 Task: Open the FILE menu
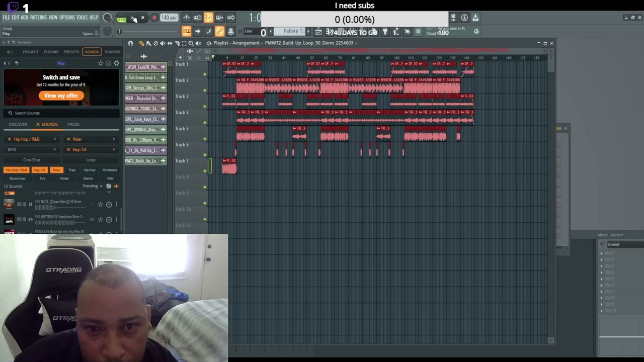(6, 18)
